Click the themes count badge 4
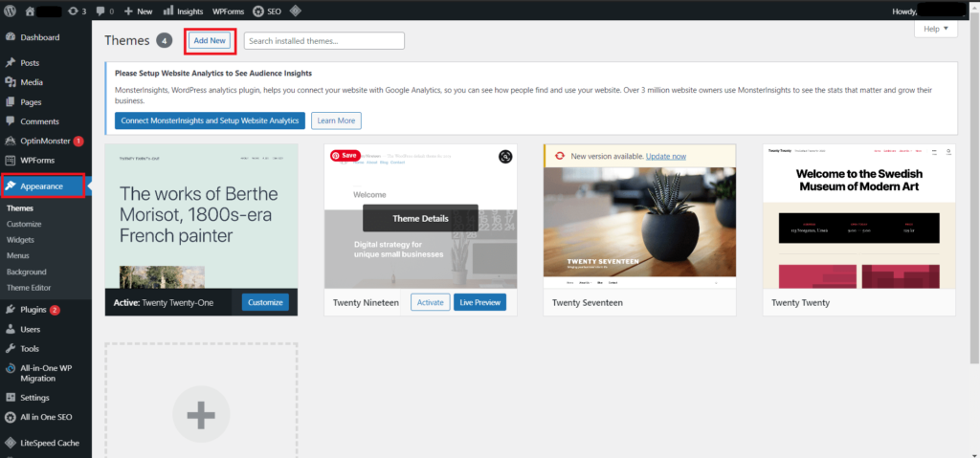Screen dimensions: 980x458 coord(165,40)
